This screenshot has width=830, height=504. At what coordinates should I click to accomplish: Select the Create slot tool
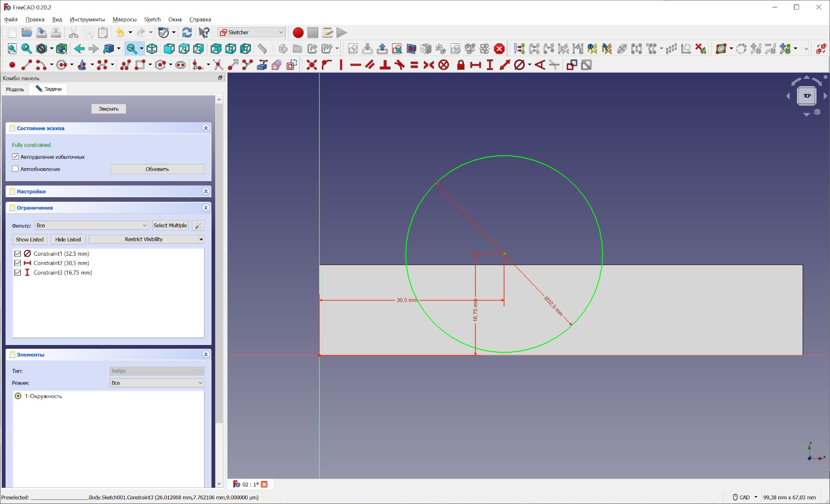point(181,65)
